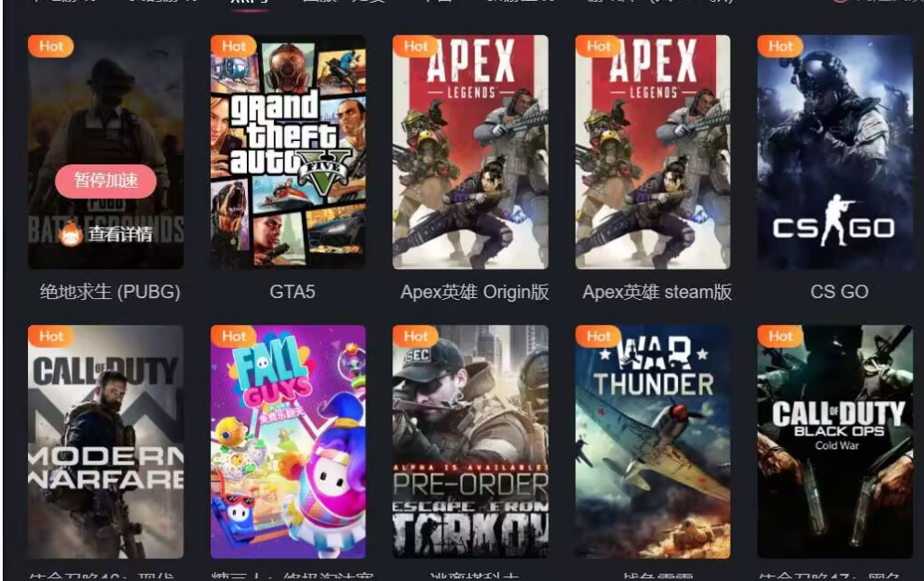Choose the CS GO game cover
Viewport: 924px width, 581px height.
click(835, 152)
